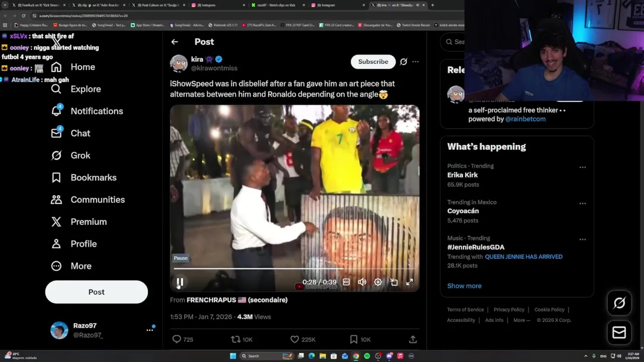Screen dimensions: 644x362
Task: Click the taskbar Search box
Action: tap(267, 356)
